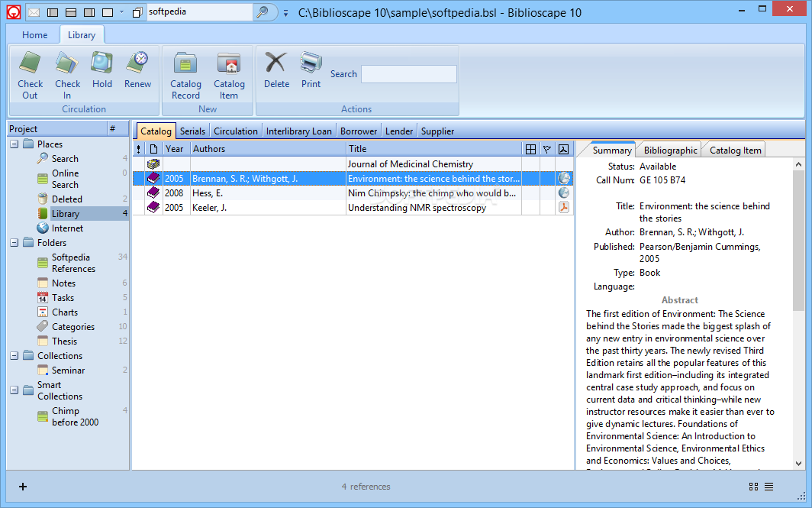Select Online Search in project tree

66,179
